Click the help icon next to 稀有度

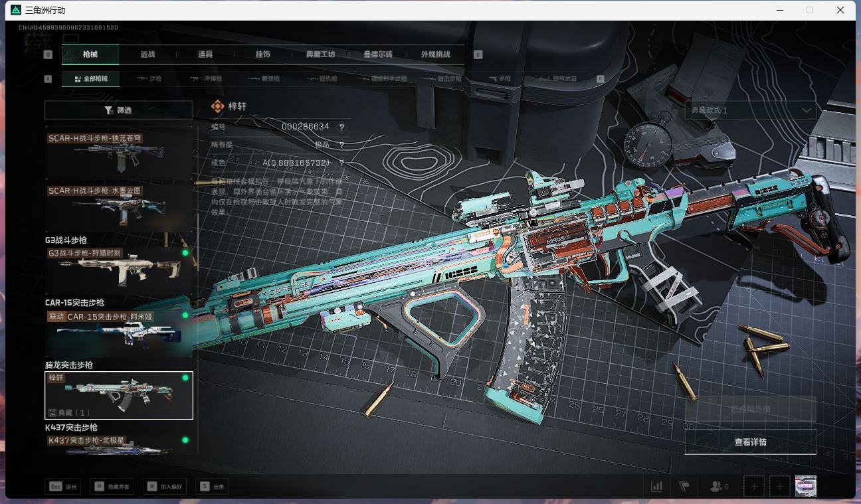point(341,145)
